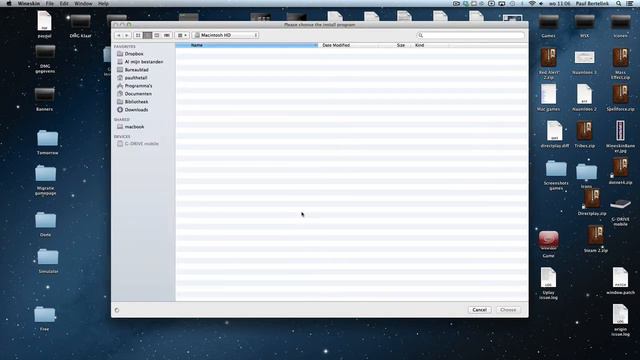Open the Apple menu
Viewport: 640px width, 360px height.
click(9, 3)
